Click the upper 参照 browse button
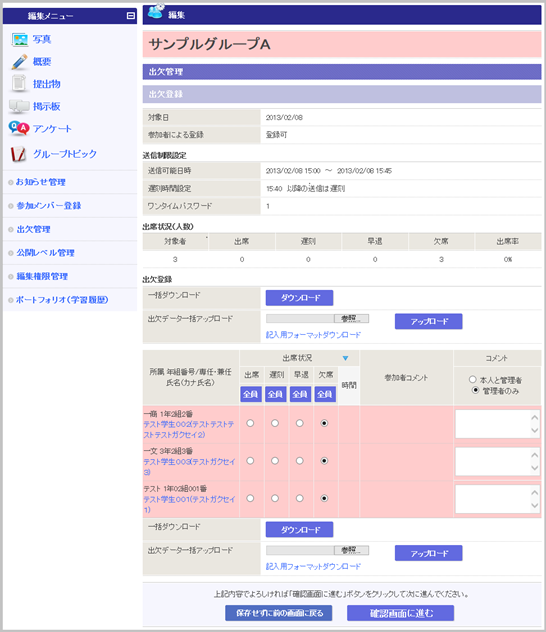This screenshot has height=632, width=546. point(351,319)
